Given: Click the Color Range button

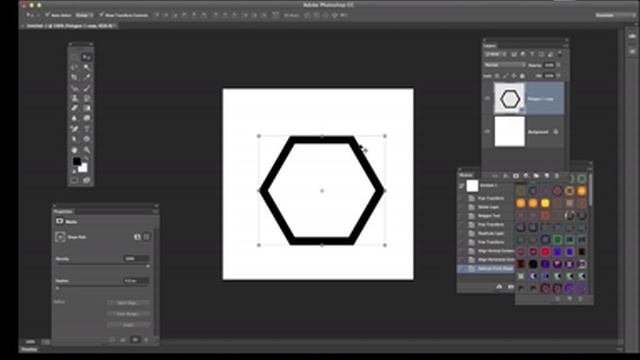Looking at the screenshot, I should click(x=128, y=314).
